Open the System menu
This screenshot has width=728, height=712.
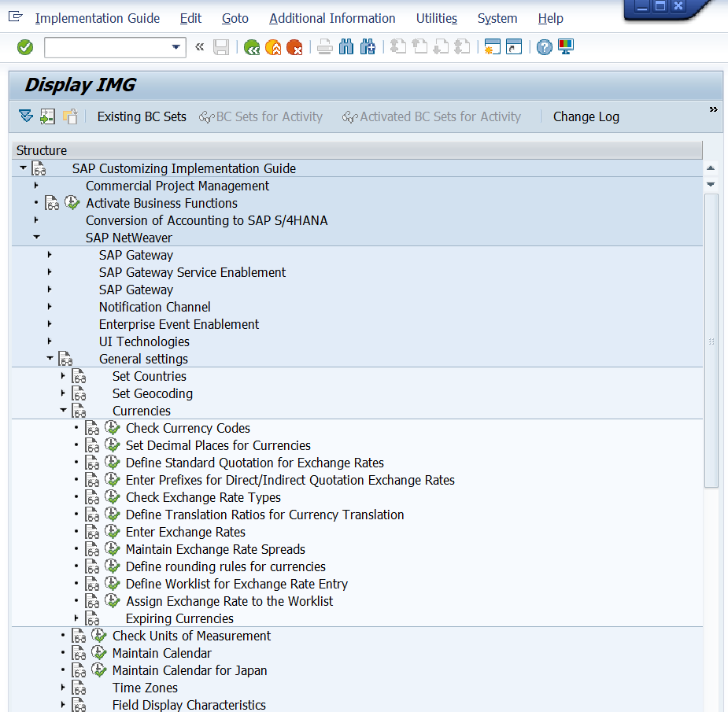pos(497,19)
